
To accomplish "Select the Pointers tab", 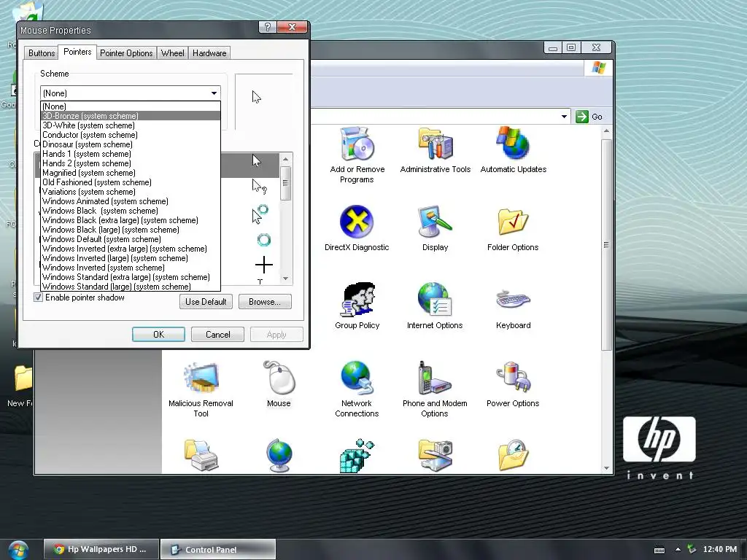I will coord(77,52).
